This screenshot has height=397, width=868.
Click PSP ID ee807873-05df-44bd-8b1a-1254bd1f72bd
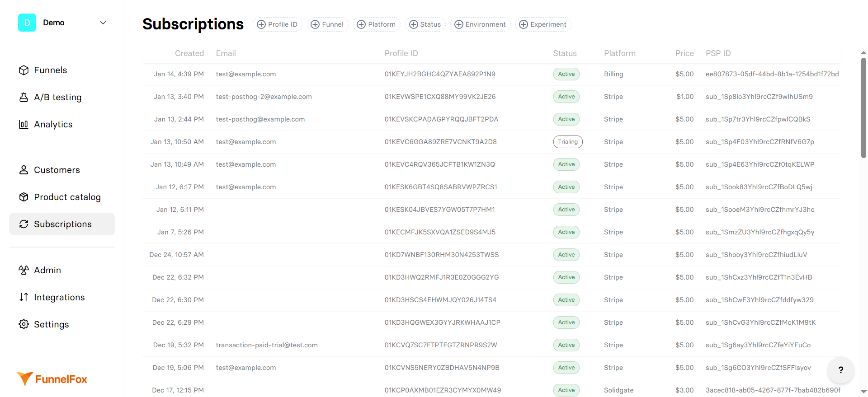click(772, 74)
